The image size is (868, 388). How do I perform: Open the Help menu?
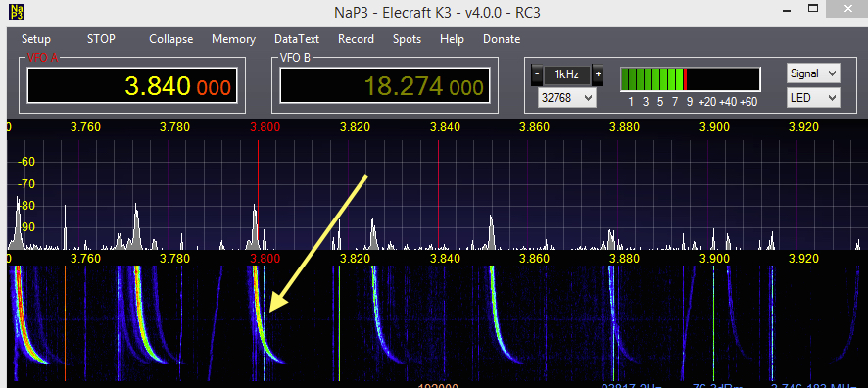[x=452, y=39]
